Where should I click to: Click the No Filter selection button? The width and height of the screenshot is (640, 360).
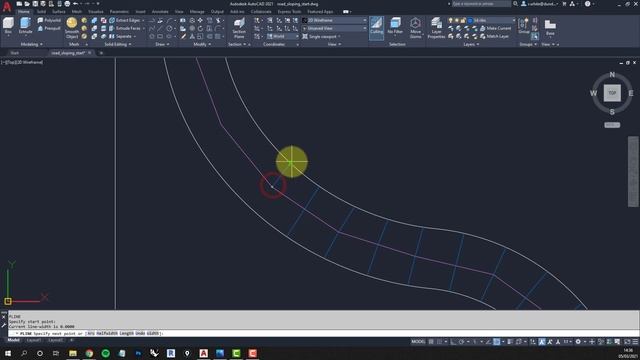pos(395,27)
